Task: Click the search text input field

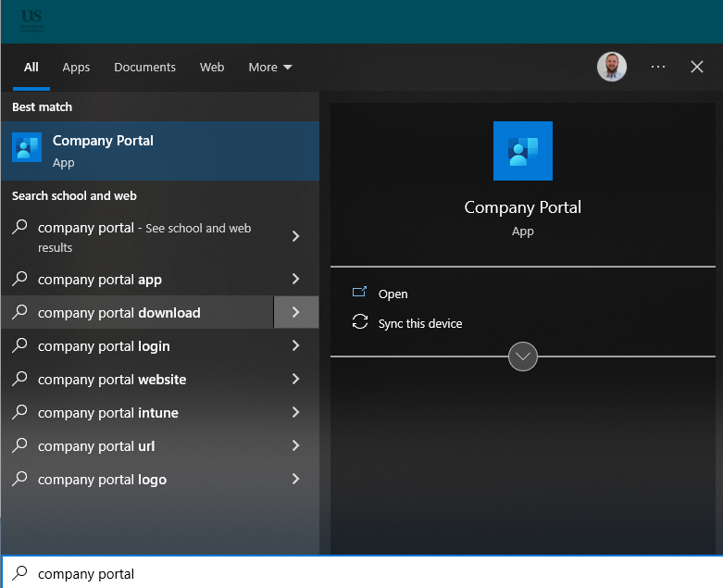Action: tap(361, 573)
